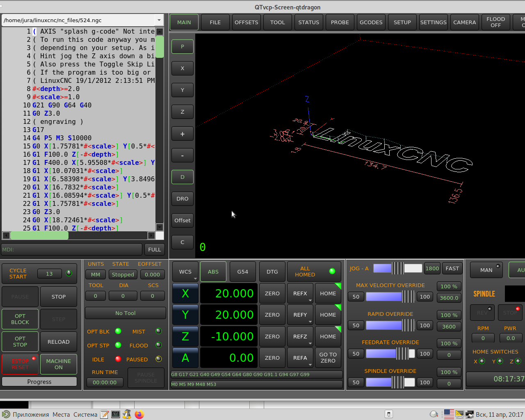Open the Firefox browser from the panel
This screenshot has width=525, height=420.
point(139,414)
